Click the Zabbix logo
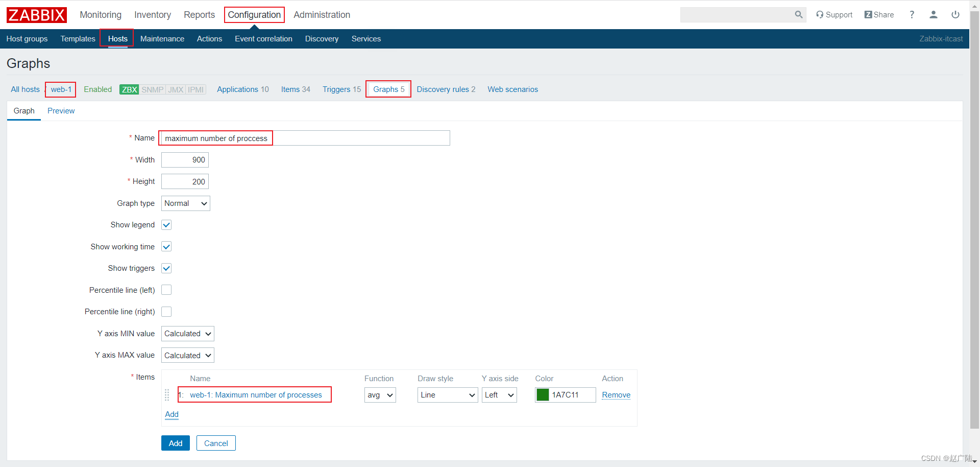The image size is (980, 467). coord(37,15)
